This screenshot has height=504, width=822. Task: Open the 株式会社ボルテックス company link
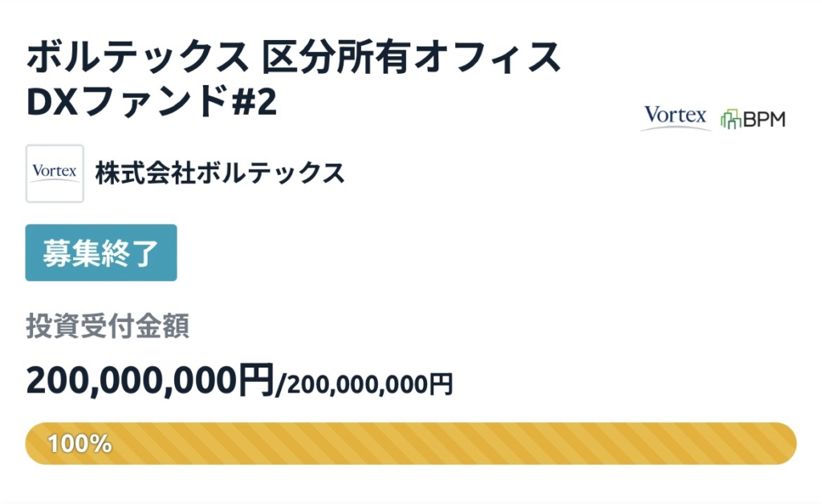pyautogui.click(x=220, y=173)
